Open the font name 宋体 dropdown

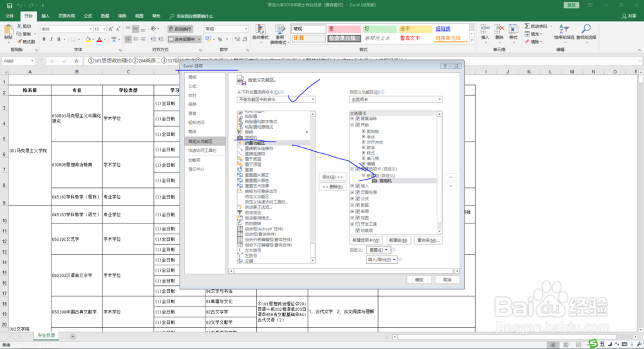click(x=90, y=29)
